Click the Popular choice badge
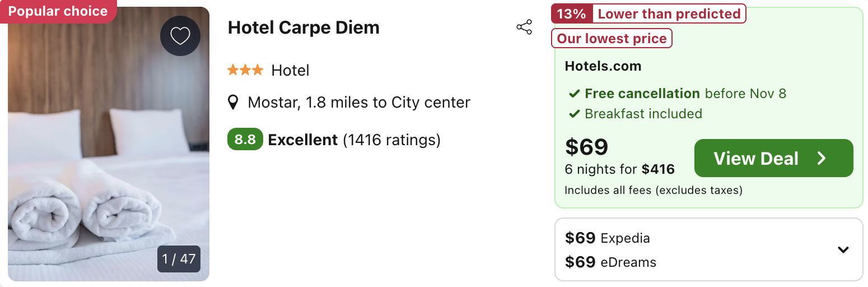This screenshot has width=868, height=287. (58, 11)
